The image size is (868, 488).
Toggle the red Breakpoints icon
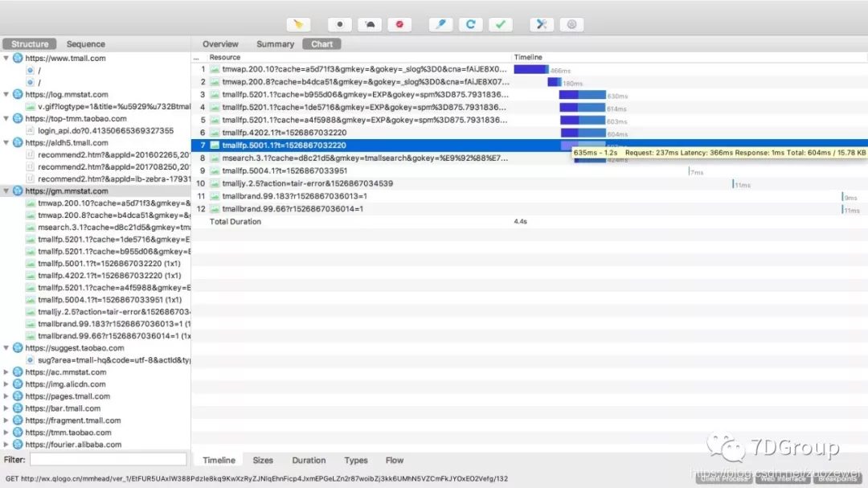(x=399, y=24)
